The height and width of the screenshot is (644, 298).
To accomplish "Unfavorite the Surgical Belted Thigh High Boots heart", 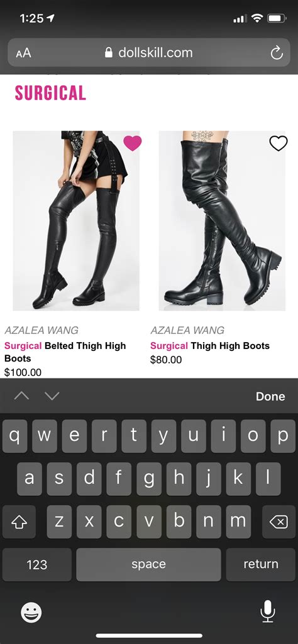I will (133, 143).
